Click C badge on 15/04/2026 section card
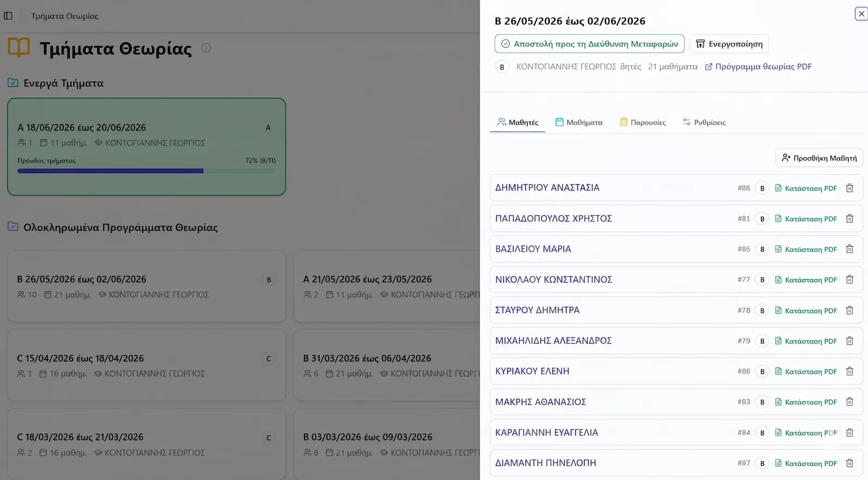The height and width of the screenshot is (480, 868). (269, 358)
